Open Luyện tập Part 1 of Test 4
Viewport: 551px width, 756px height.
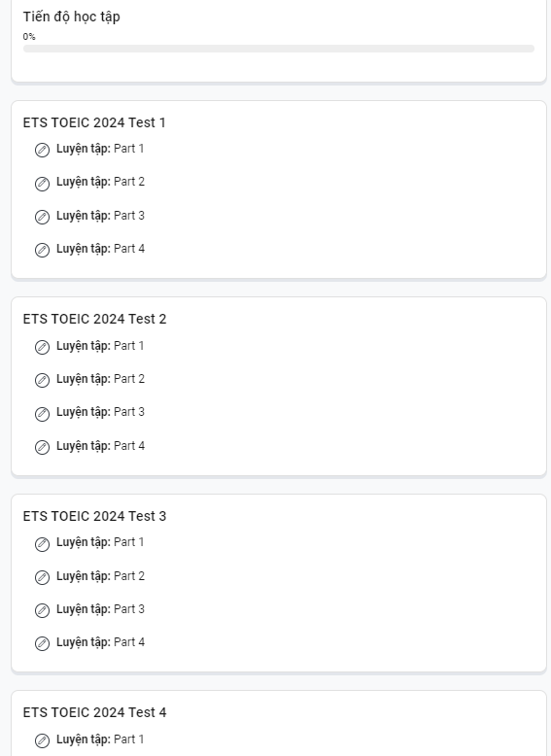(x=100, y=739)
